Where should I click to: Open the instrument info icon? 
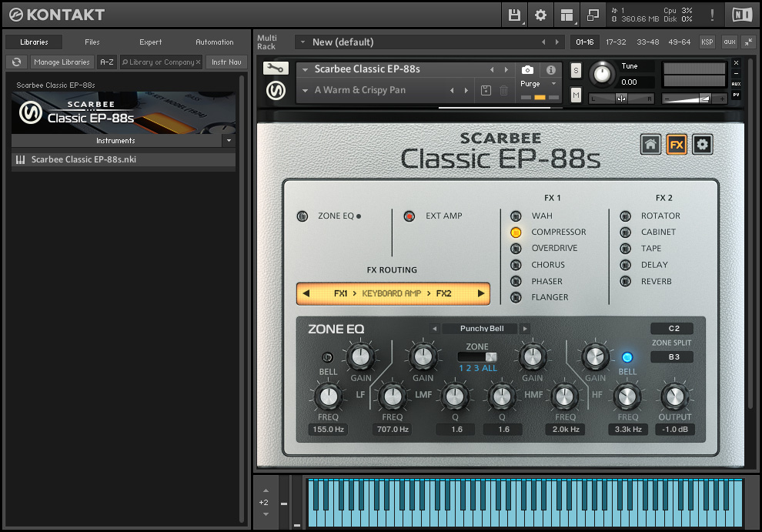point(551,69)
